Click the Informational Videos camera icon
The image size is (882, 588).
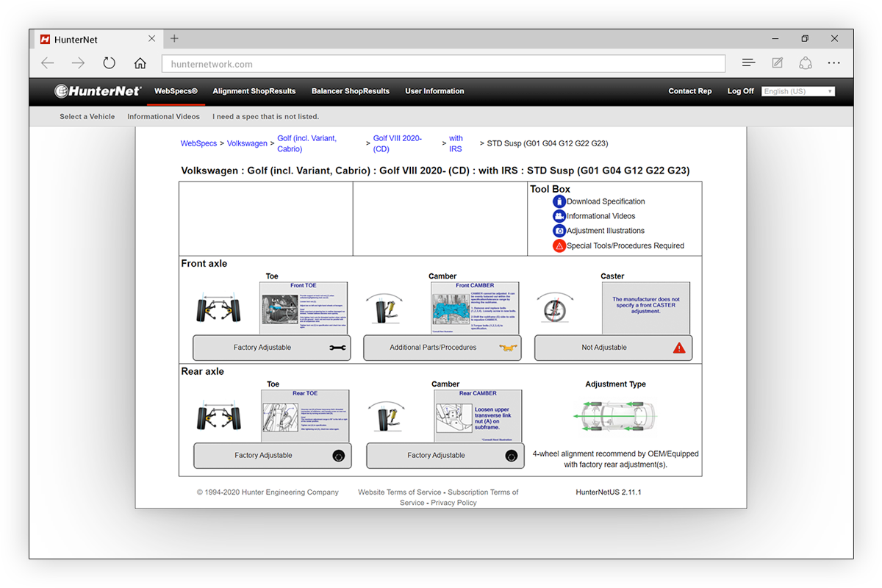(x=559, y=216)
